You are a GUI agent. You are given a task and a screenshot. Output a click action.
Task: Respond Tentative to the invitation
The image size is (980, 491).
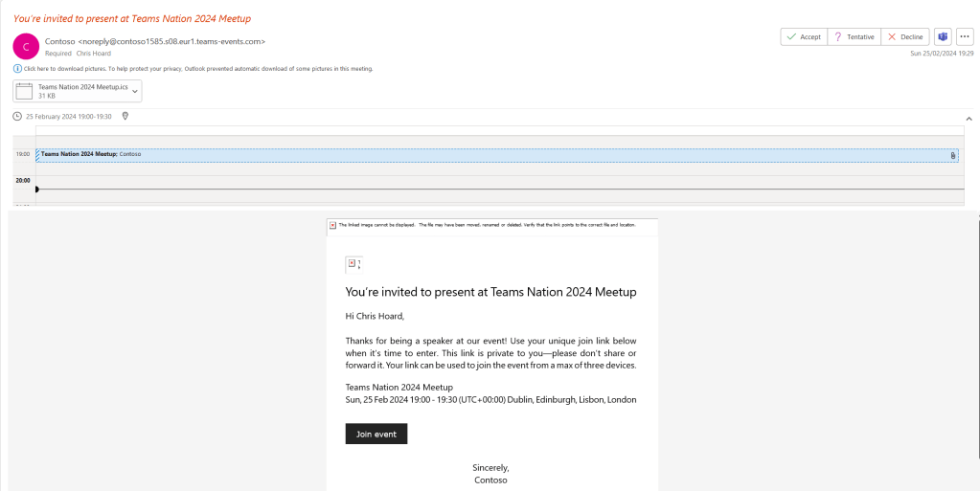854,36
